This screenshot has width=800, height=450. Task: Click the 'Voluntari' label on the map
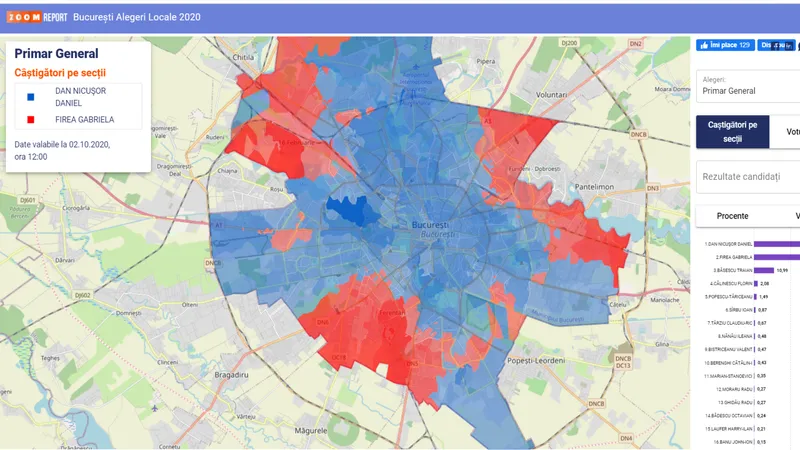pos(551,95)
